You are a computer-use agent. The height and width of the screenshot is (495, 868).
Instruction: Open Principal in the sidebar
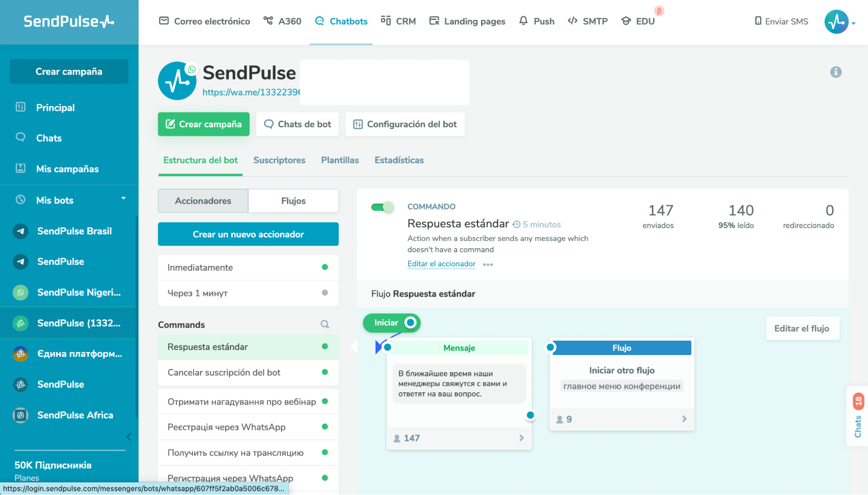(x=55, y=108)
